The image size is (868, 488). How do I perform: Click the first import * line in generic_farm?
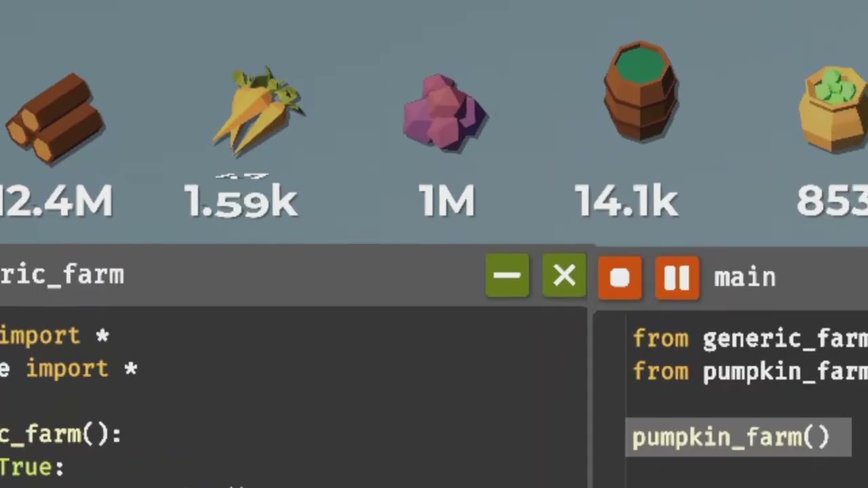pos(54,335)
